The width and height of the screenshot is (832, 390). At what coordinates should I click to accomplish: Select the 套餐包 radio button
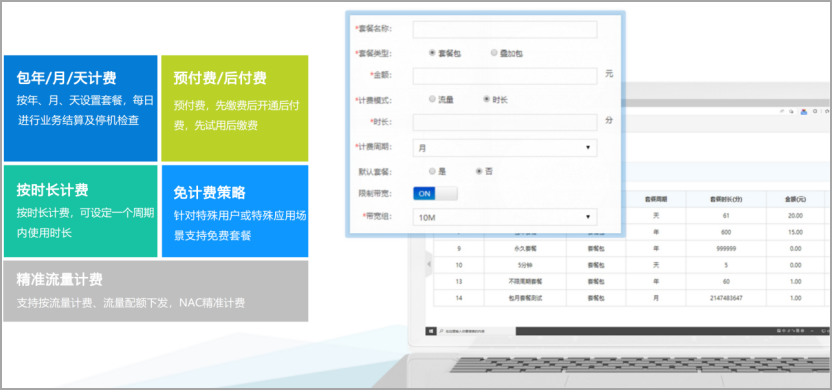point(432,53)
